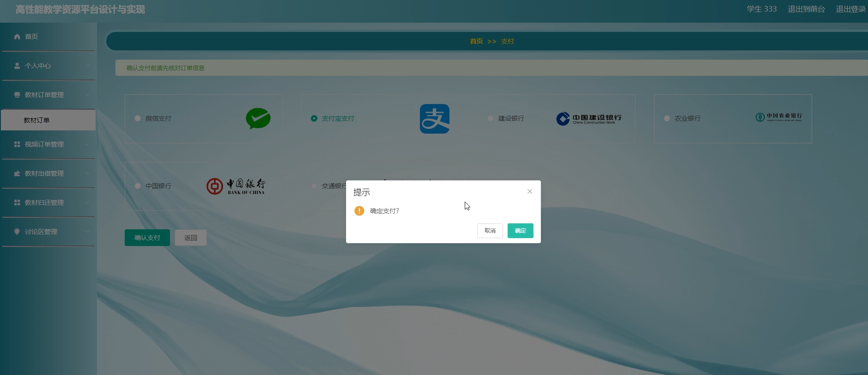Viewport: 868px width, 375px height.
Task: Select 中国银行 radio button
Action: pos(138,186)
